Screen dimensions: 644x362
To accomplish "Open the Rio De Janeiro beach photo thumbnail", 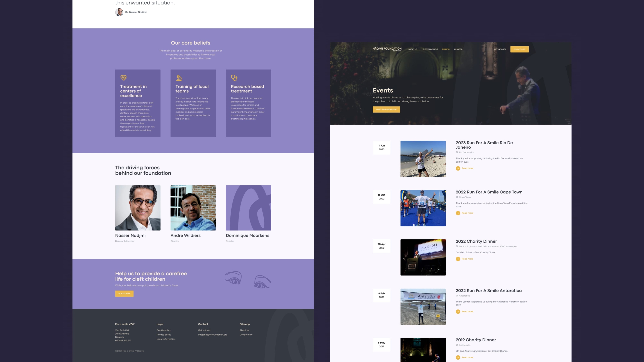I will pos(423,159).
